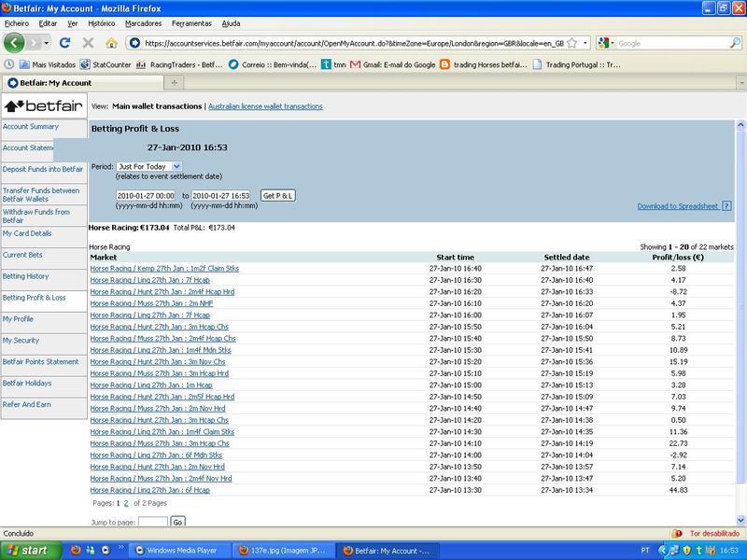The height and width of the screenshot is (560, 747).
Task: Click the Google search magnifier icon
Action: point(735,43)
